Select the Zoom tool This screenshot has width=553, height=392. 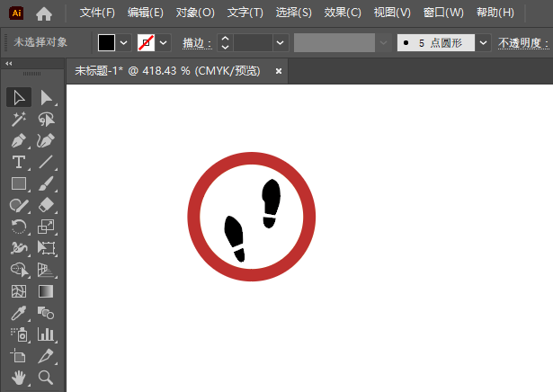coord(46,378)
